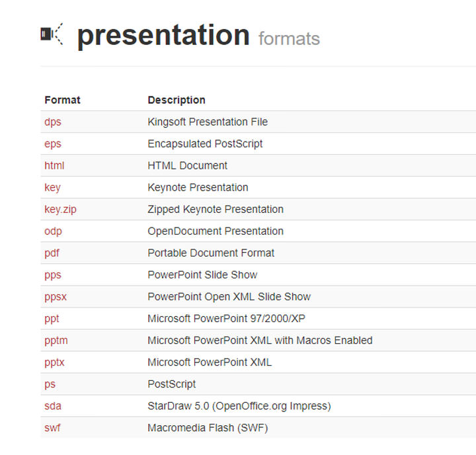Click the presentation formats heading
The width and height of the screenshot is (476, 455).
[198, 36]
